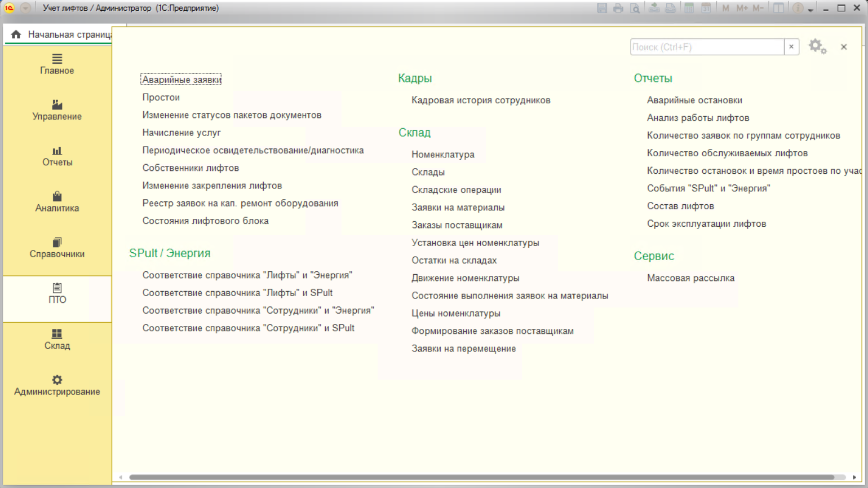Viewport: 868px width, 488px height.
Task: Open the Управление section
Action: [57, 110]
